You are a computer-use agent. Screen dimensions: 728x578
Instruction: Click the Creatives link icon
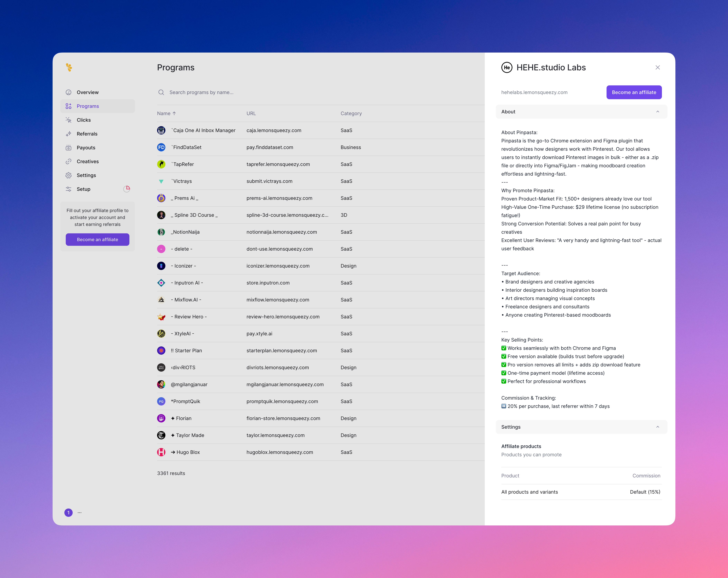[69, 162]
